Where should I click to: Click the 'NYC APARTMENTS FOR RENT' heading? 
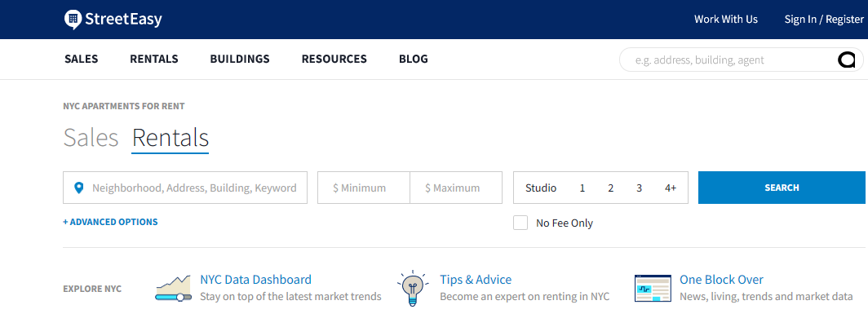(124, 106)
